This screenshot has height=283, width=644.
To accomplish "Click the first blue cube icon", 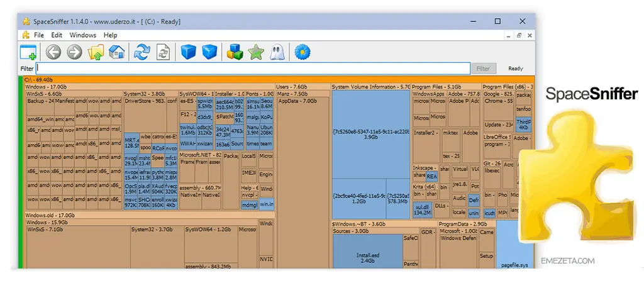I will click(189, 52).
